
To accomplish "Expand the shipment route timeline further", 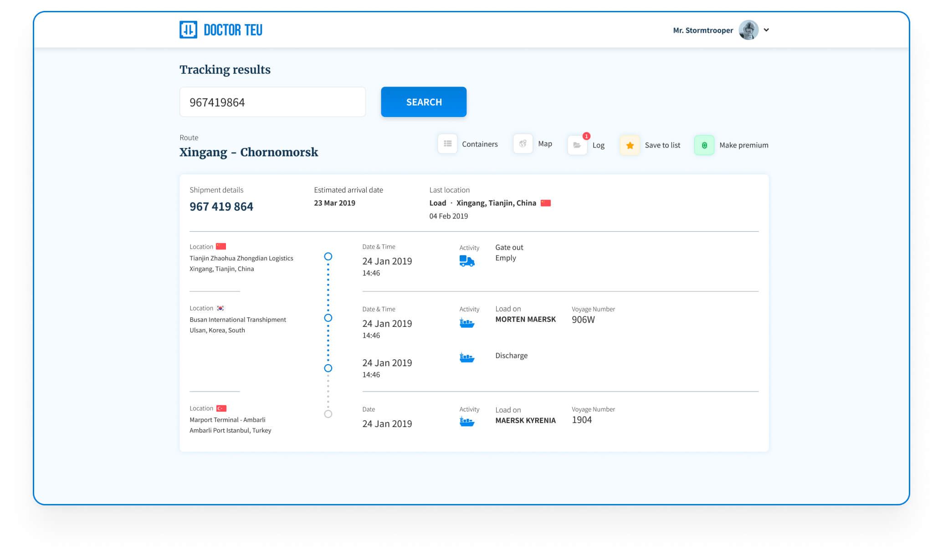I will click(329, 414).
